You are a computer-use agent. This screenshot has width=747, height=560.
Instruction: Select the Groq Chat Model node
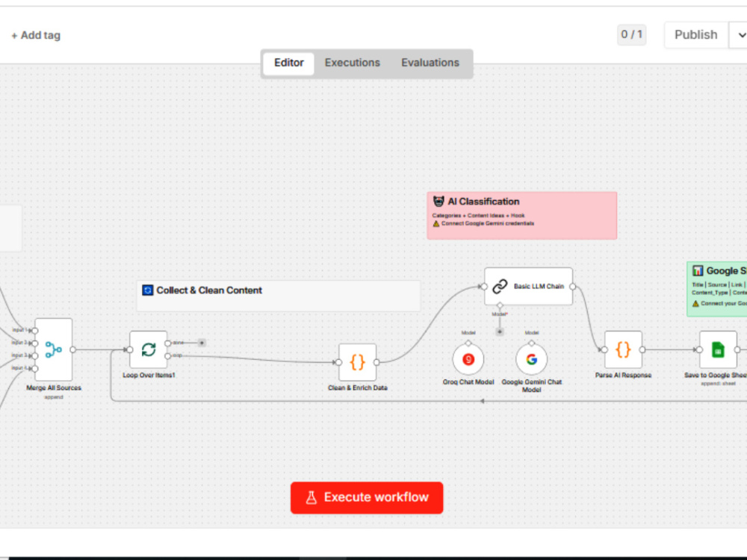click(x=468, y=360)
